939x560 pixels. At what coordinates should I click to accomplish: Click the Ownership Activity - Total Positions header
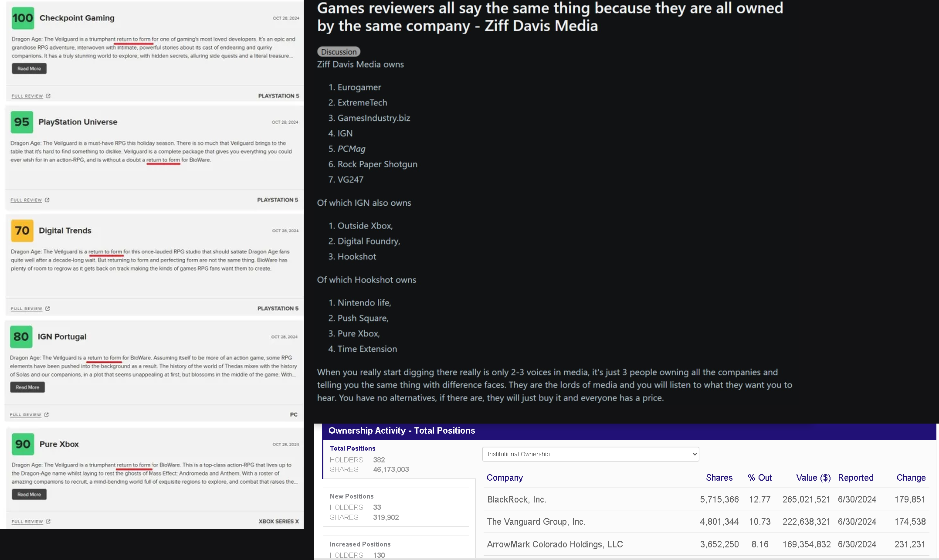(402, 431)
